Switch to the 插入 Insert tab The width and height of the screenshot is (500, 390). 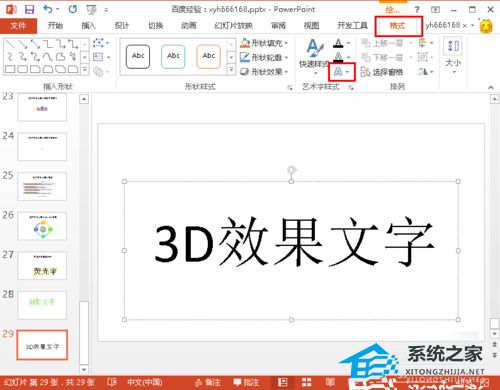[88, 26]
